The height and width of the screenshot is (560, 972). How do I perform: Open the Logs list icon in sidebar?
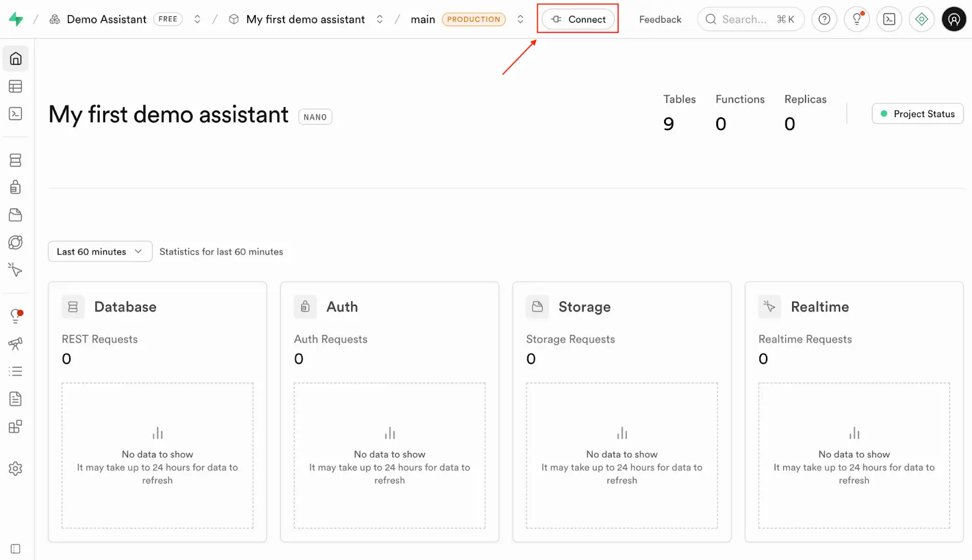15,370
